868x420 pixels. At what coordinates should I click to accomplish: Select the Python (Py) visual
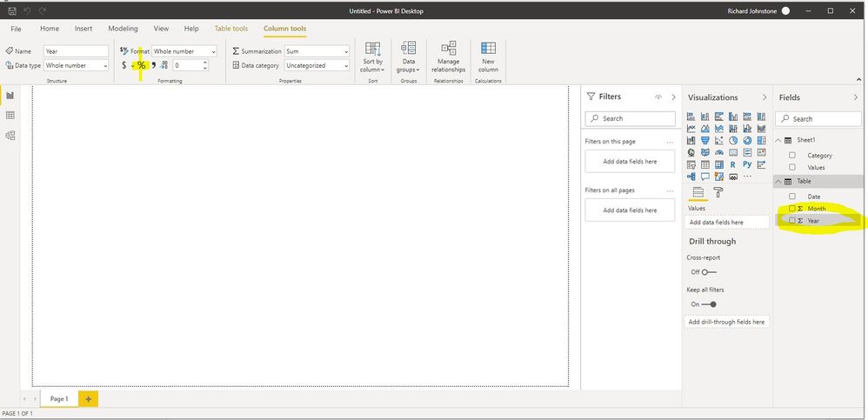tap(747, 163)
